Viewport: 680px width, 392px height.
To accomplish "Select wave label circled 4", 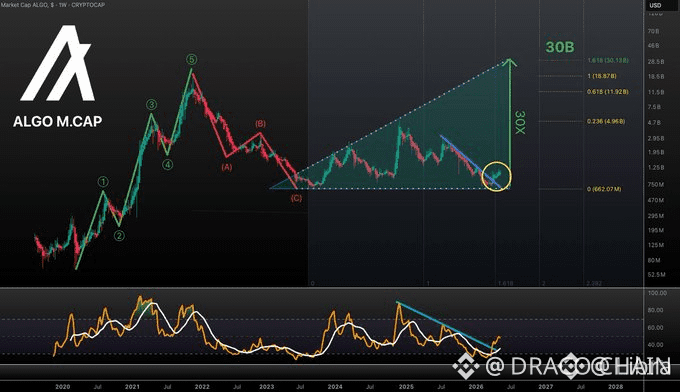I will coord(168,165).
